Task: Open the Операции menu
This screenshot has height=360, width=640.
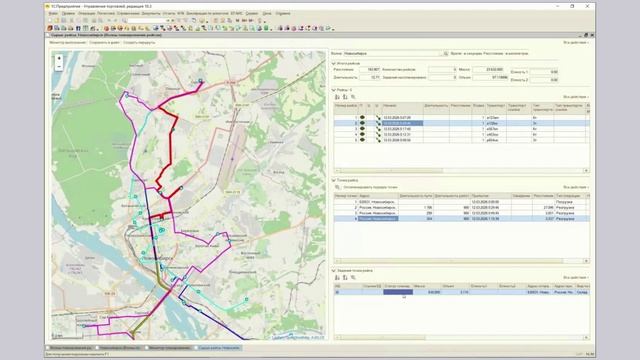Action: pos(87,13)
